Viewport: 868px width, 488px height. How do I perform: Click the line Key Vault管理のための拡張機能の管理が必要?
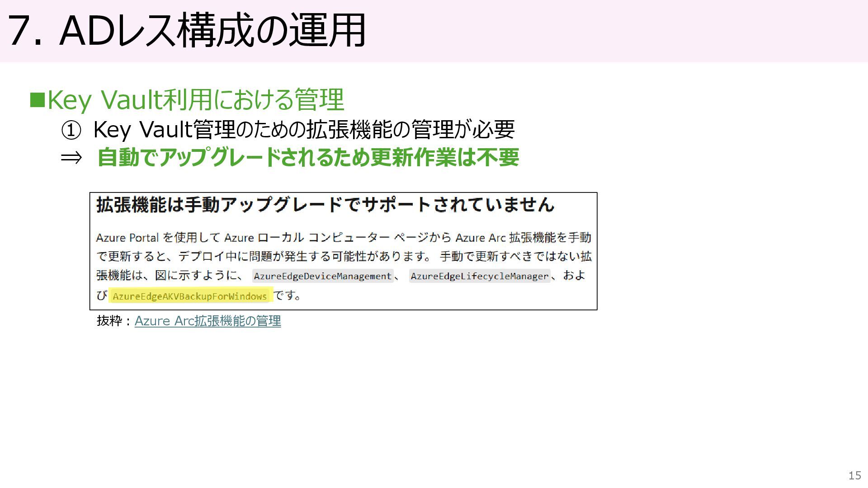(303, 130)
